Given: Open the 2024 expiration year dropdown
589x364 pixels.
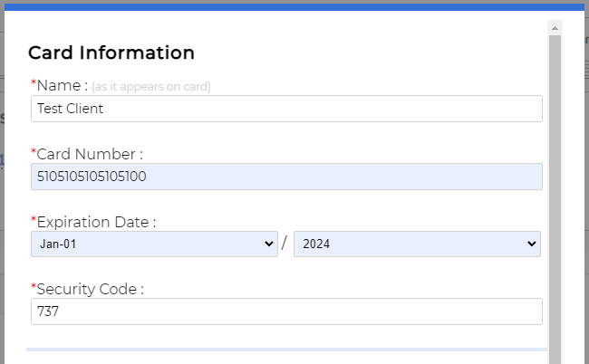Looking at the screenshot, I should coord(417,244).
